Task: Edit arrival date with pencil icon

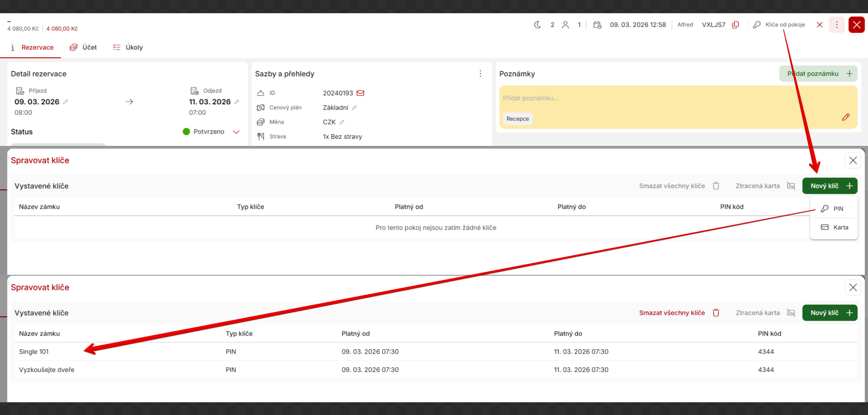Action: [x=66, y=102]
